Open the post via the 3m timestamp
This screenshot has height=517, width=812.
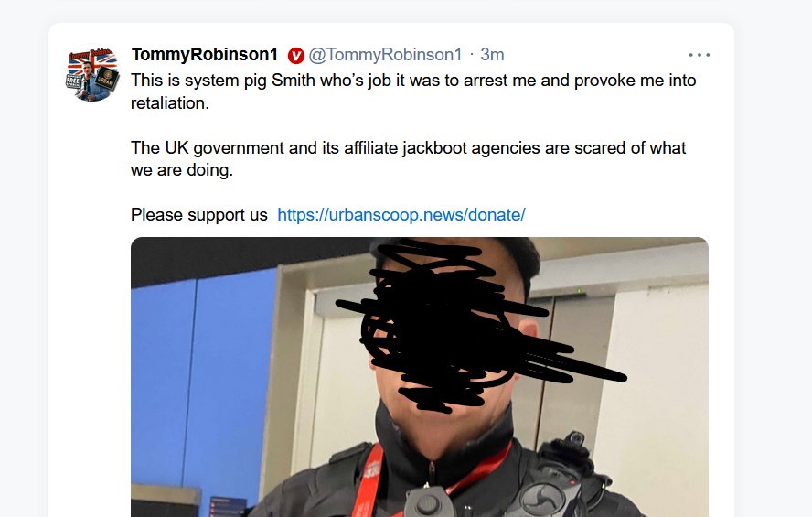492,54
